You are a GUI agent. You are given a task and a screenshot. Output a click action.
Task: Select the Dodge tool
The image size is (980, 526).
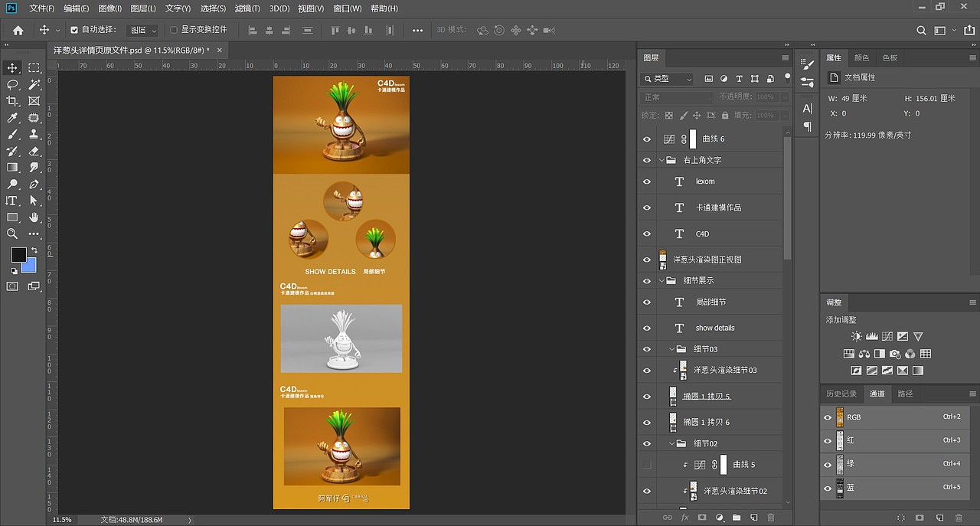12,184
